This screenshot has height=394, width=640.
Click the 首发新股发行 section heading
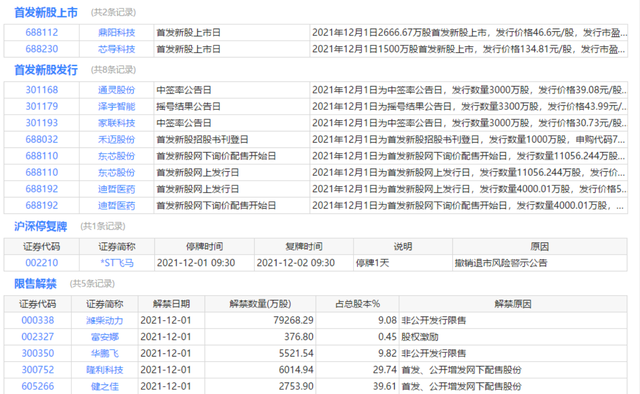click(46, 70)
